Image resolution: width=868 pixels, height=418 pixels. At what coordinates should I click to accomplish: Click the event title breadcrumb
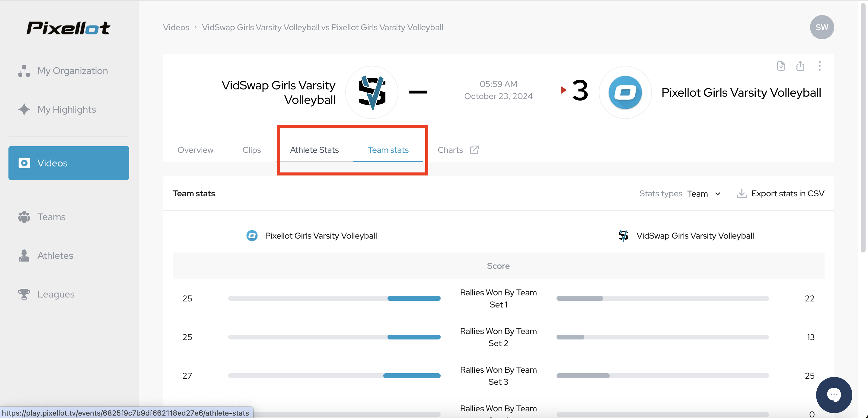[x=322, y=27]
